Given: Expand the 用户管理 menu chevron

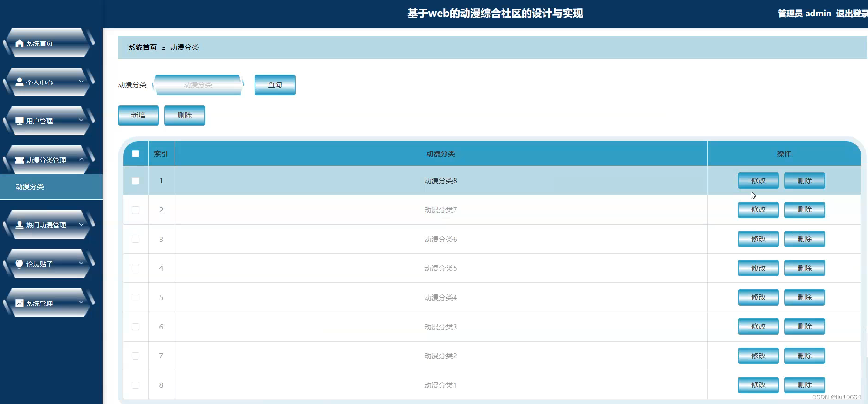Looking at the screenshot, I should pyautogui.click(x=81, y=120).
